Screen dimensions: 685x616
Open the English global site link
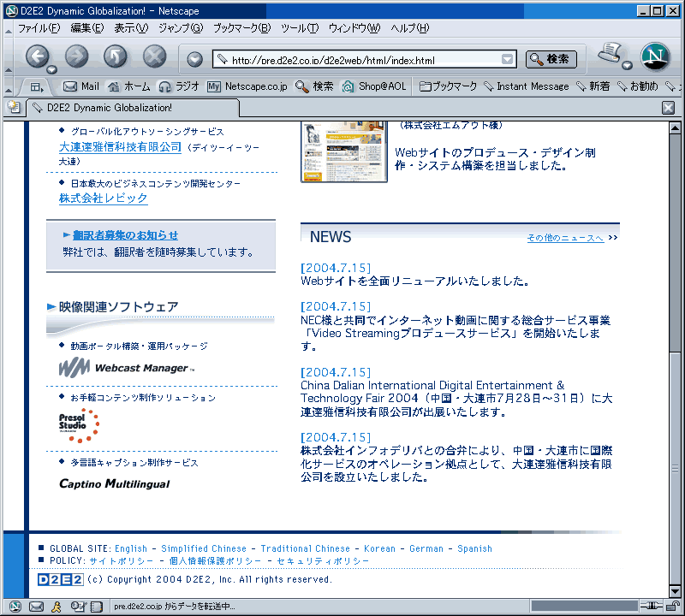click(131, 548)
